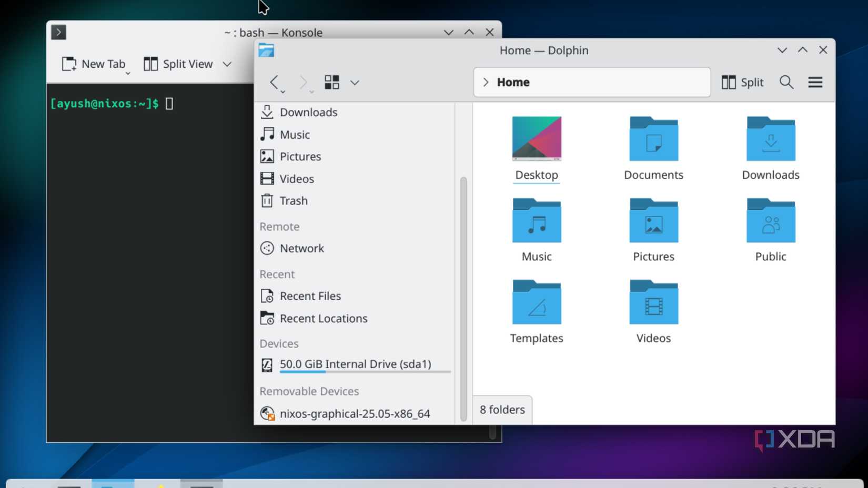The width and height of the screenshot is (868, 488).
Task: Click the Home breadcrumb in location bar
Action: point(513,82)
